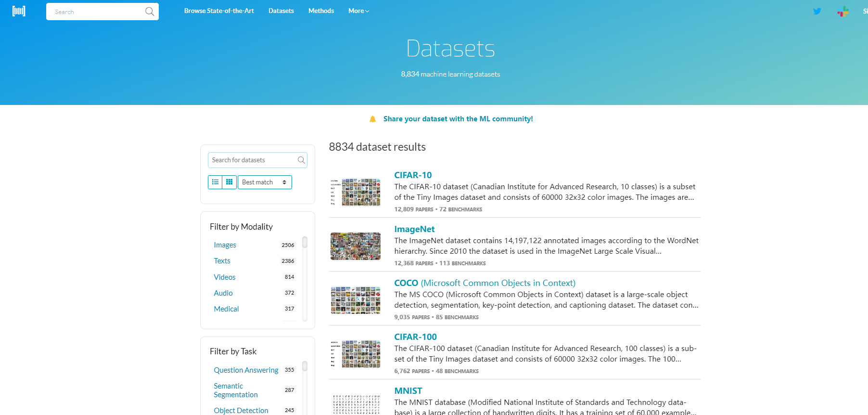Go to Methods in navbar

point(321,11)
